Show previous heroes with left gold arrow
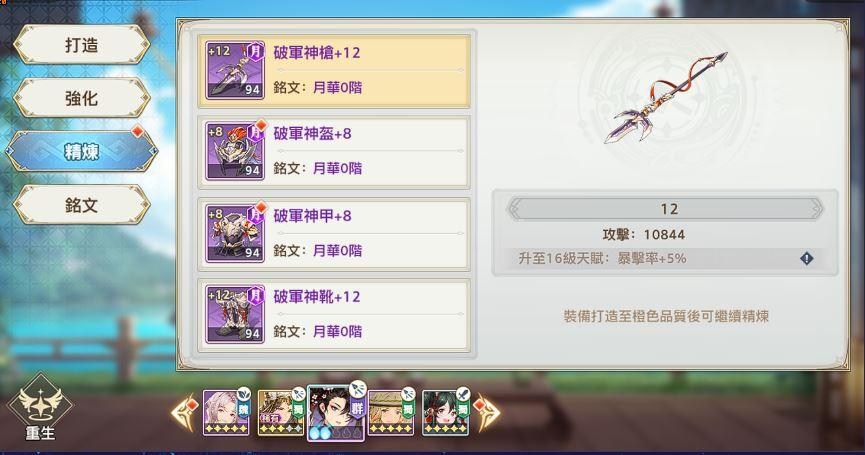 (184, 413)
